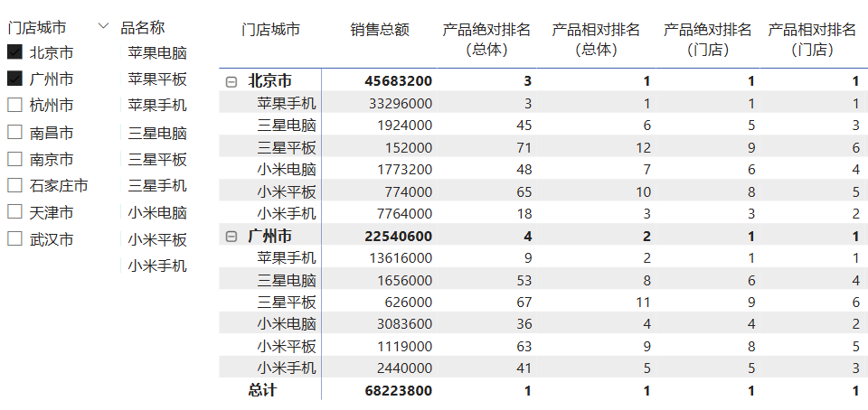Select 小米平板 in the product slicer
868x410 pixels.
(157, 239)
